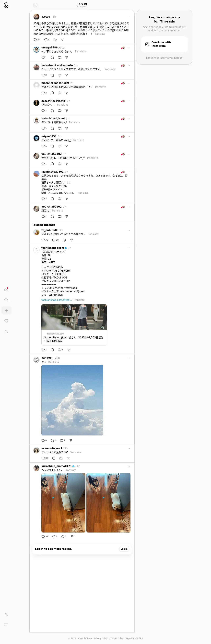The width and height of the screenshot is (211, 644).
Task: Open more options on ta_dah.0609's thread
Action: (129, 230)
